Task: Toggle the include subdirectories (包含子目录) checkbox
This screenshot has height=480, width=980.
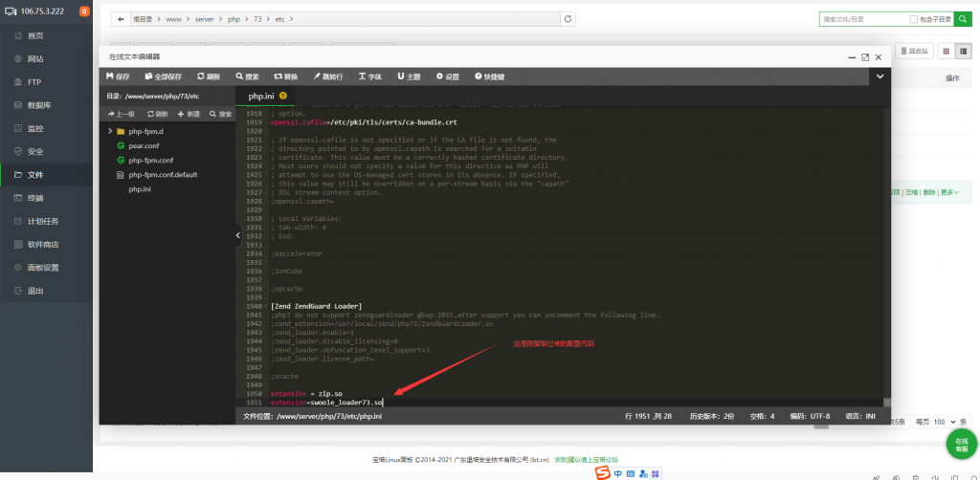Action: tap(912, 19)
